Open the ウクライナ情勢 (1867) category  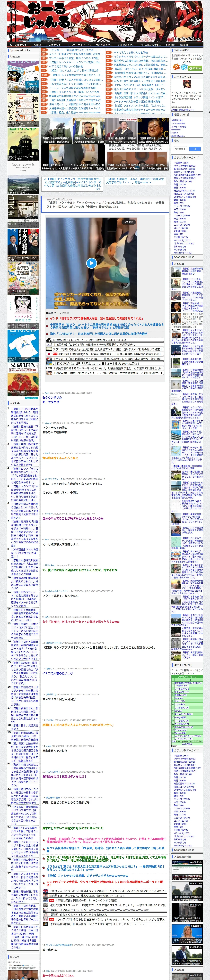click(185, 166)
